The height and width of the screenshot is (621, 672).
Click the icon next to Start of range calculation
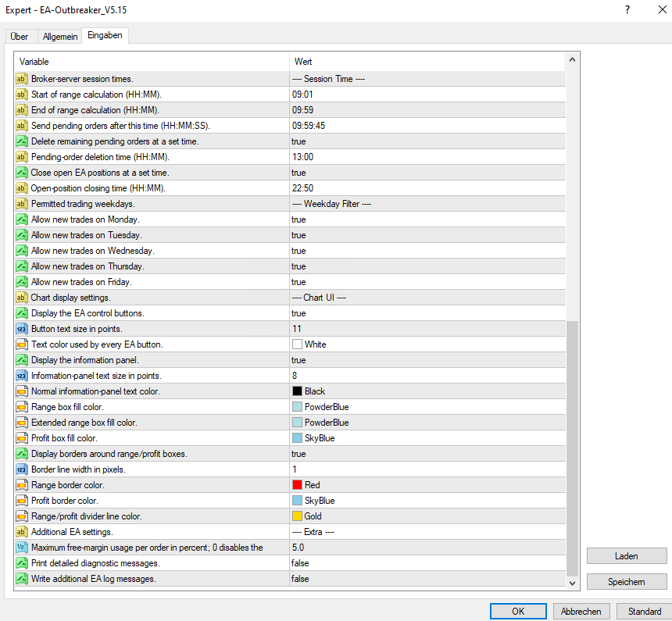pyautogui.click(x=21, y=95)
